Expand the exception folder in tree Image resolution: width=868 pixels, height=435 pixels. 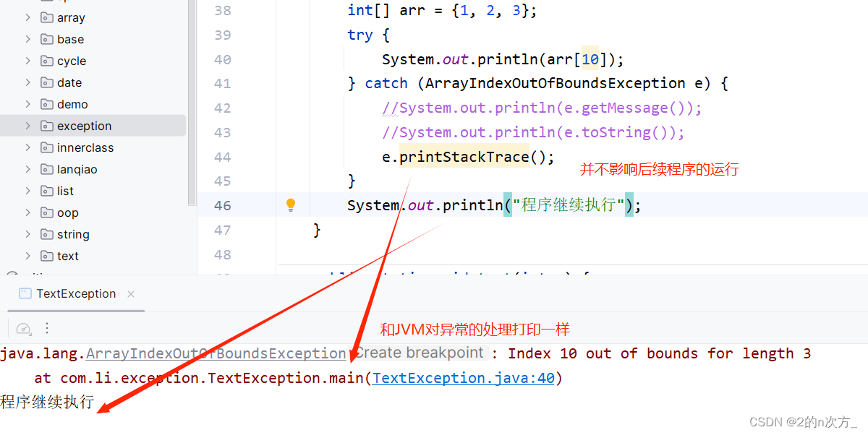point(27,126)
